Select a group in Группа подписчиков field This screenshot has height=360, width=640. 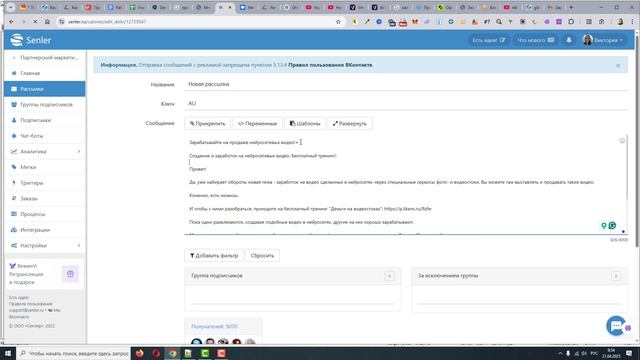pyautogui.click(x=293, y=298)
